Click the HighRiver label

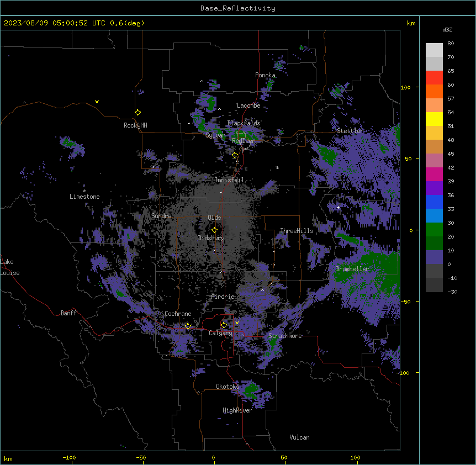tap(237, 410)
